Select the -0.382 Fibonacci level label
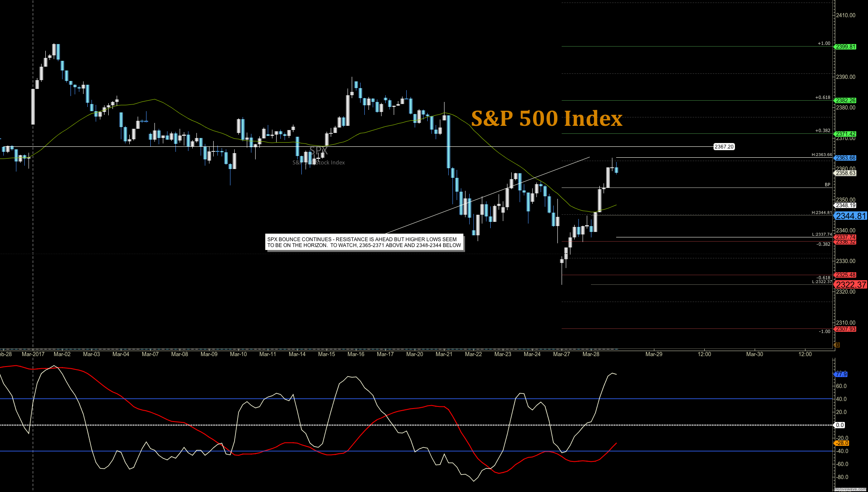The image size is (868, 492). coord(823,244)
